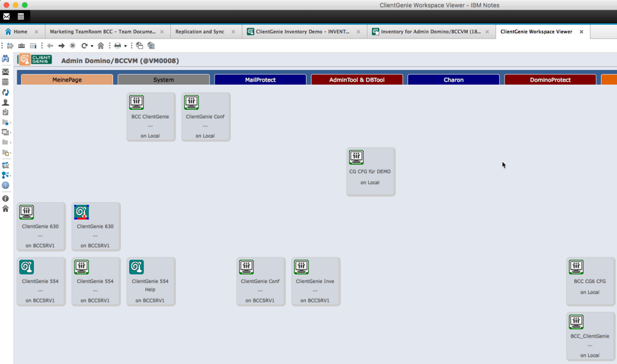Select the DominoProtect workspace page tab
617x364 pixels.
pos(550,80)
